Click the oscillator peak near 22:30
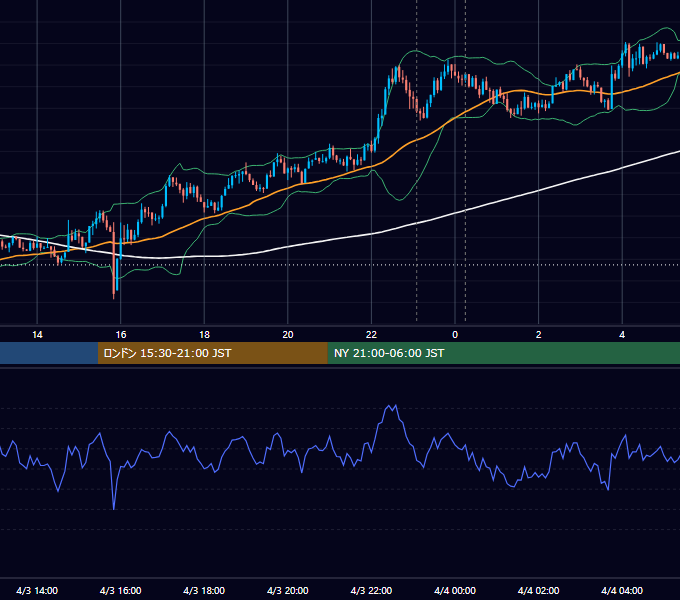This screenshot has height=600, width=680. pos(391,408)
